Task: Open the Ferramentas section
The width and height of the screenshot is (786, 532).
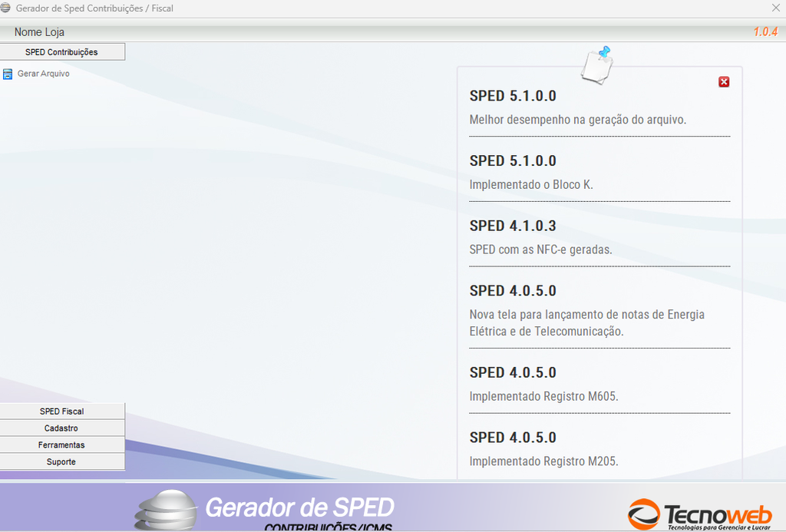Action: click(62, 444)
